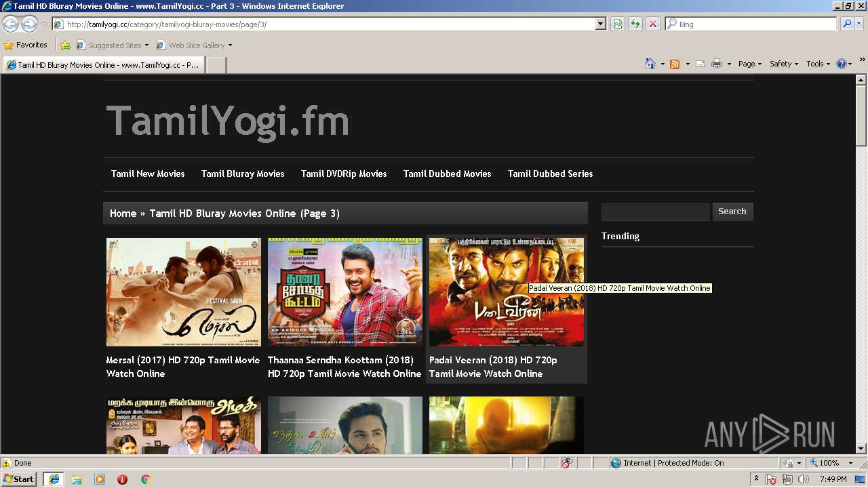Open a new blank tab
This screenshot has height=488, width=868.
tap(216, 65)
